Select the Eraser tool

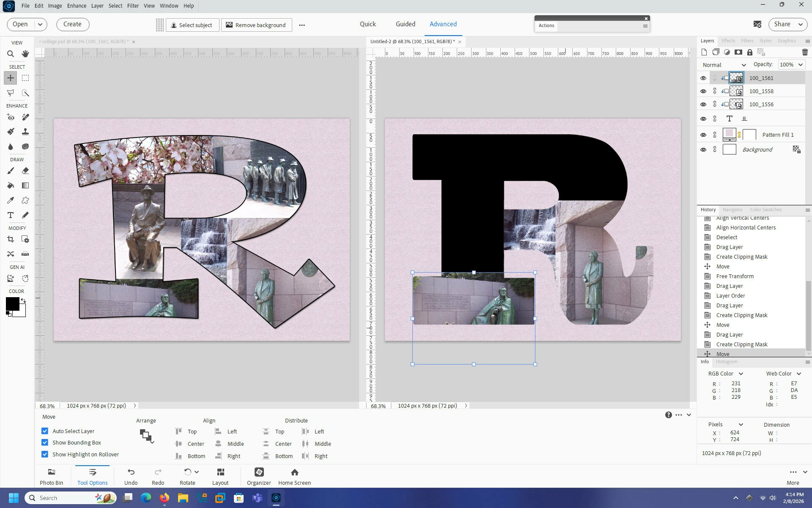25,171
